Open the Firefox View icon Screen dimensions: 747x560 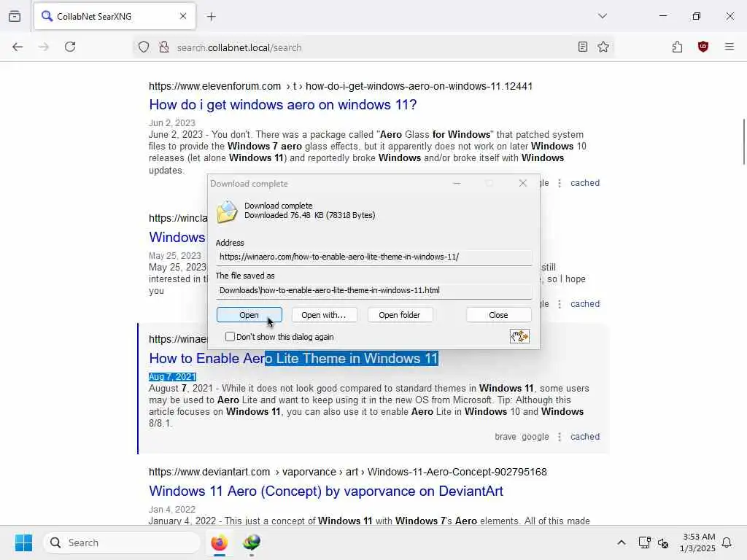[x=15, y=16]
